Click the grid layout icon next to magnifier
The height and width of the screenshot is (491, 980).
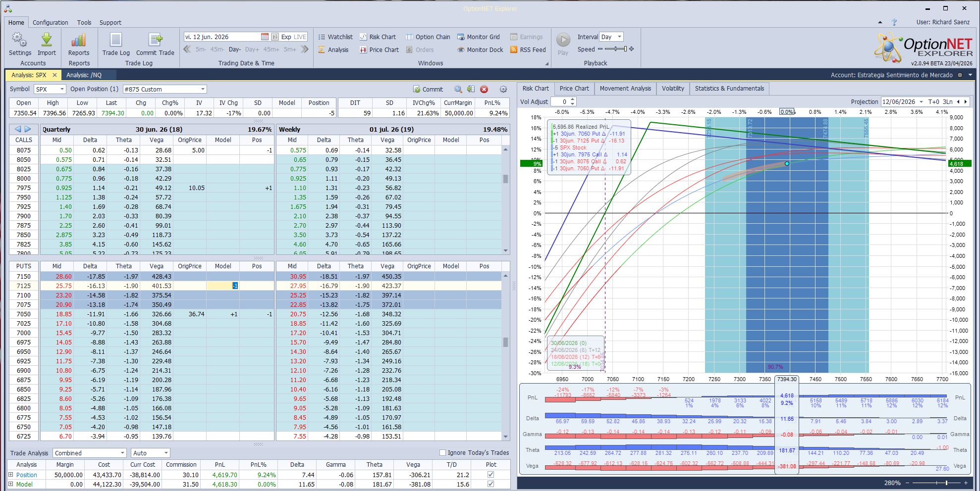(x=471, y=89)
